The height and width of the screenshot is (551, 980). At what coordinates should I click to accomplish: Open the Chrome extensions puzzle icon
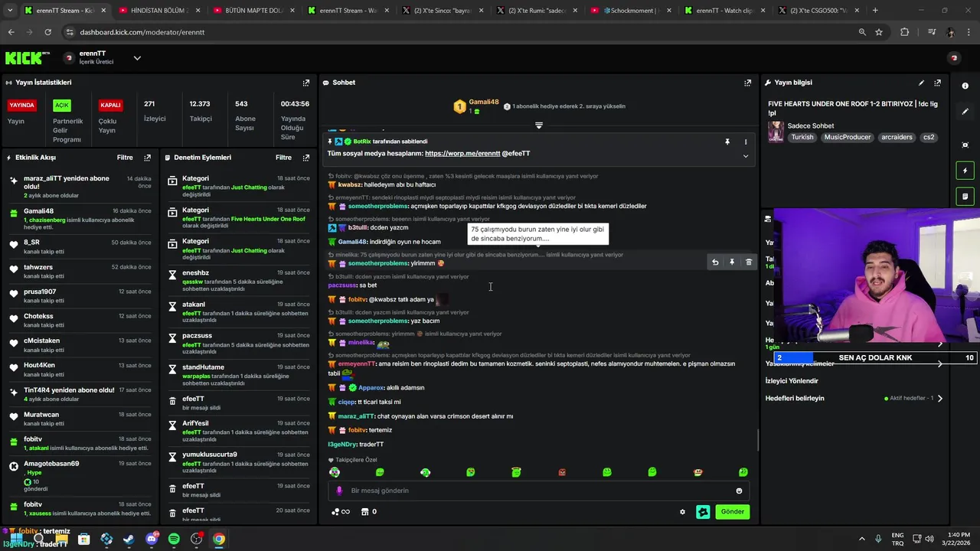905,32
